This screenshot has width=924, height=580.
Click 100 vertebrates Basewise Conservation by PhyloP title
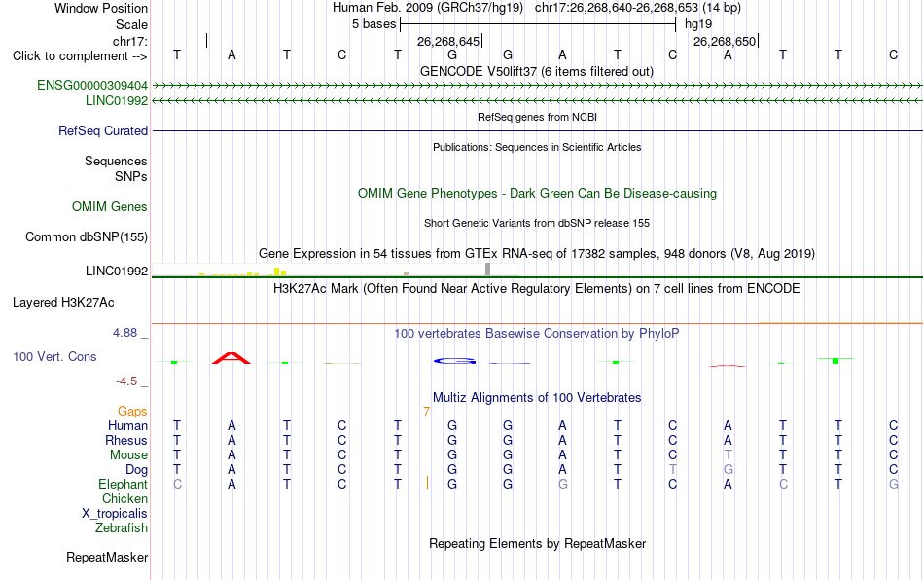(536, 333)
